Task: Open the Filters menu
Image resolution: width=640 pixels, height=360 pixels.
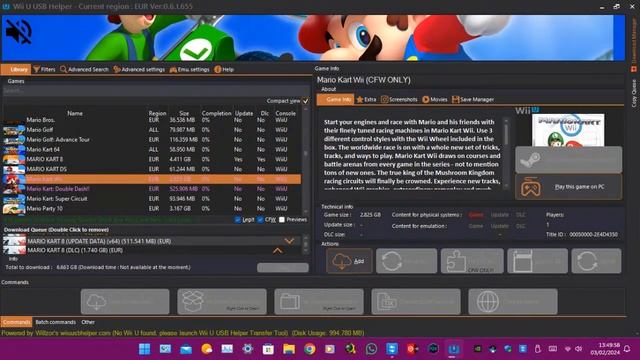Action: tap(44, 69)
